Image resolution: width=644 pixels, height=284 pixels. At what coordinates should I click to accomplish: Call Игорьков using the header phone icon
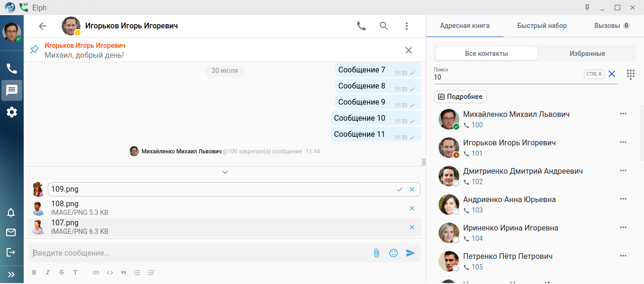click(361, 26)
